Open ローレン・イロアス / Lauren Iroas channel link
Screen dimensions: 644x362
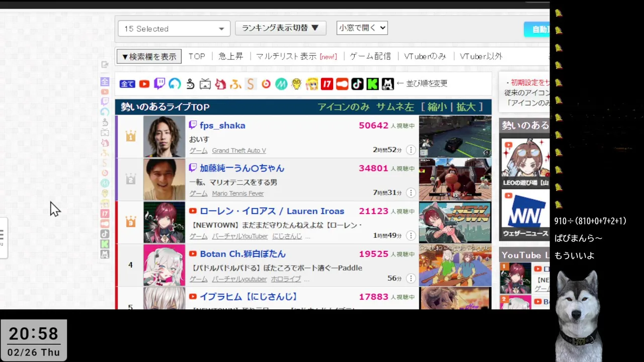pos(272,211)
